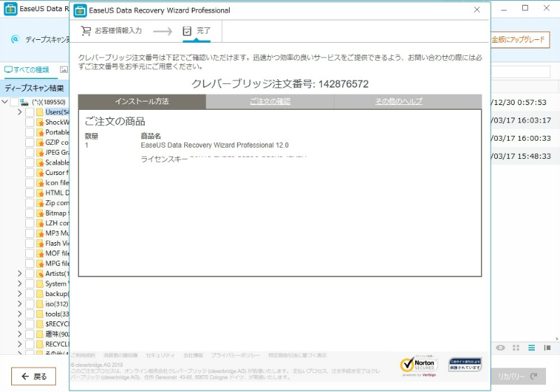Check the JPEG Gr checkbox
560x392 pixels.
point(30,153)
